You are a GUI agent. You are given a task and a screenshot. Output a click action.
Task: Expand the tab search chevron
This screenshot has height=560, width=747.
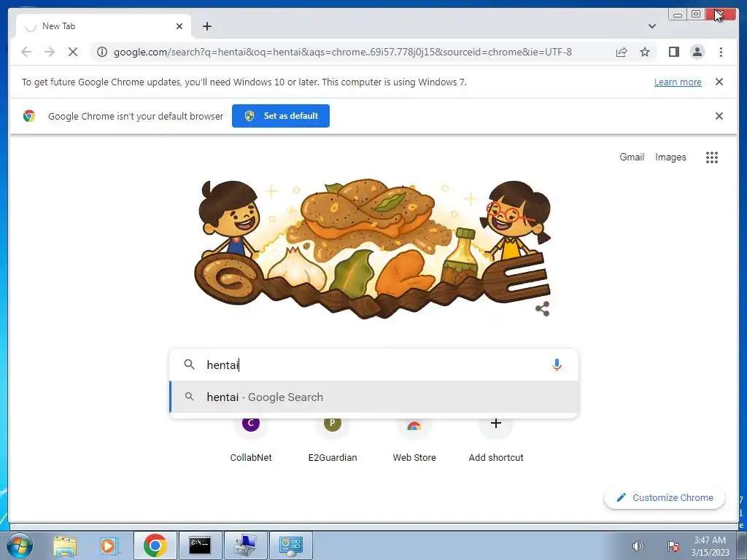pos(652,26)
